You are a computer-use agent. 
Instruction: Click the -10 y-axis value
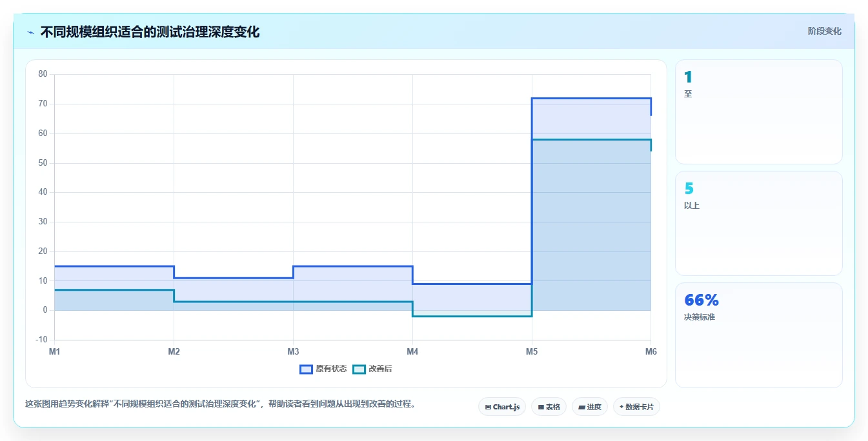(x=42, y=340)
